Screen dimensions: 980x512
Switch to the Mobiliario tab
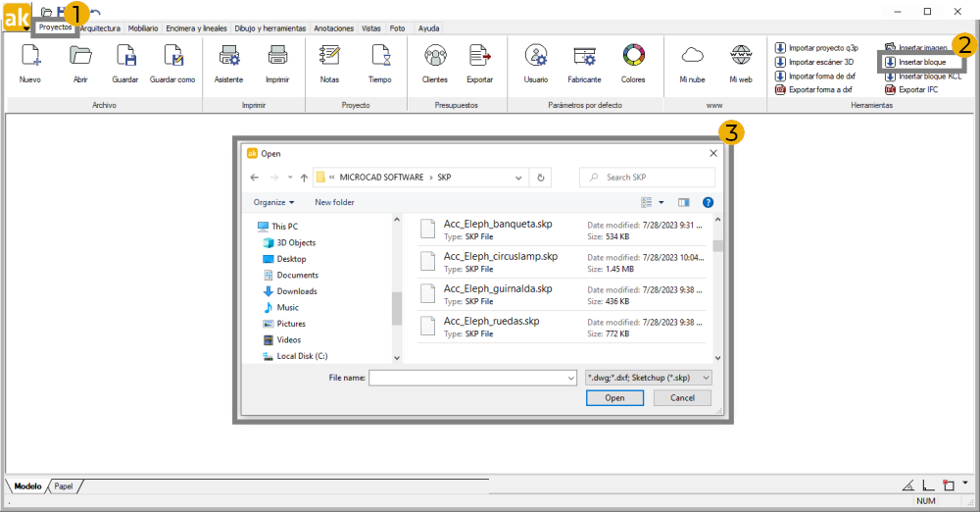pos(143,28)
